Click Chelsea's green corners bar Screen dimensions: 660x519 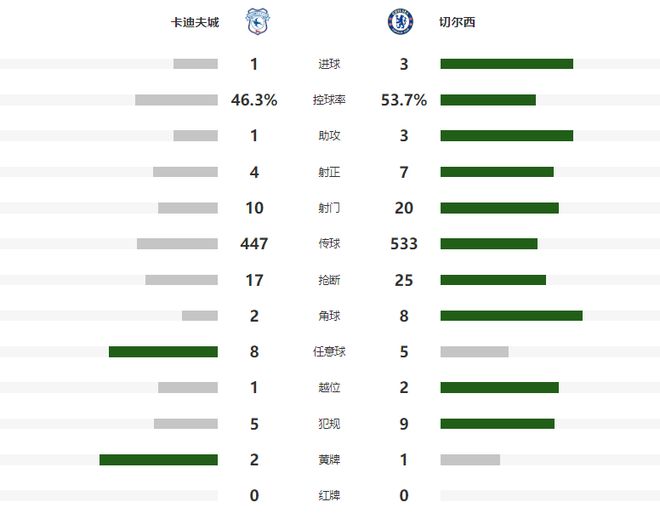511,316
